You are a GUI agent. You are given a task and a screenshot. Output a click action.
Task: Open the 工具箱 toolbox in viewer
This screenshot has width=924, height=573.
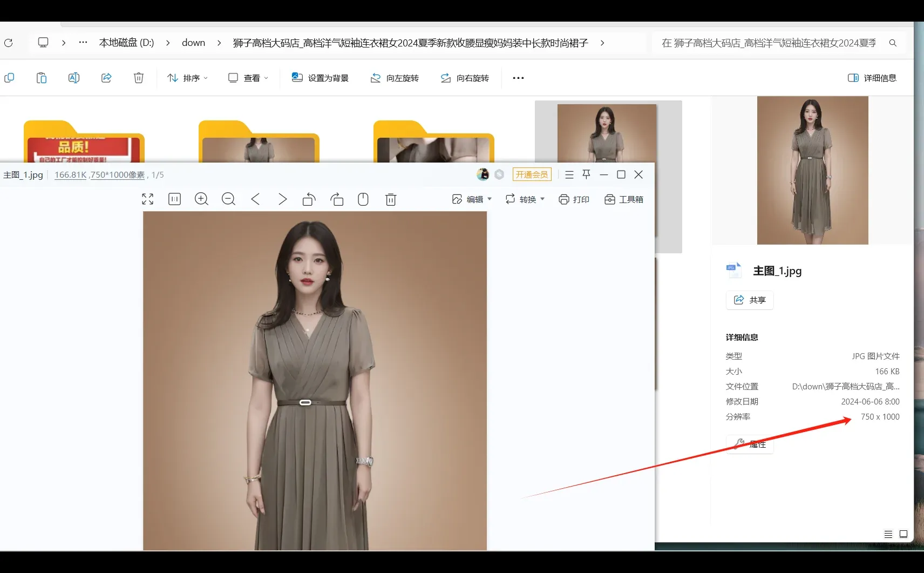[624, 199]
